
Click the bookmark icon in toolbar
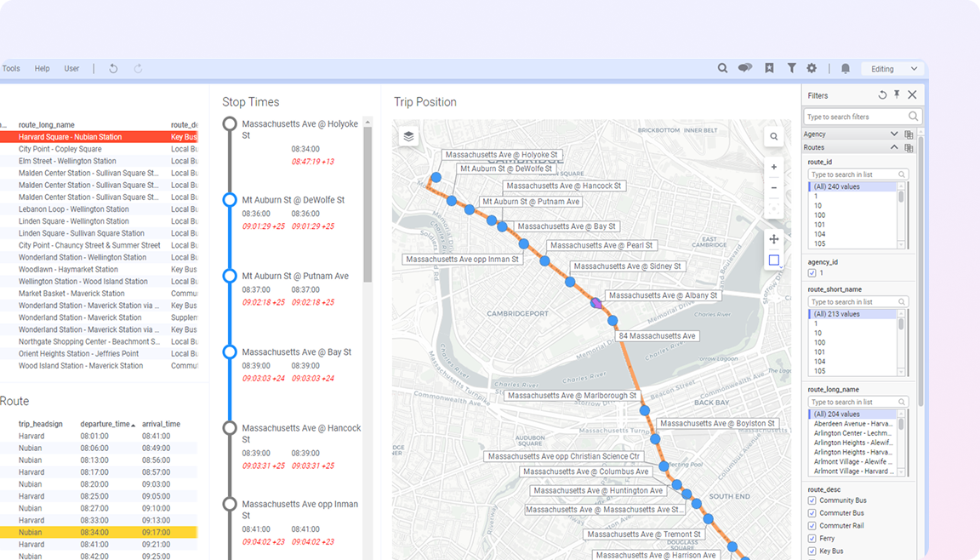(x=769, y=69)
